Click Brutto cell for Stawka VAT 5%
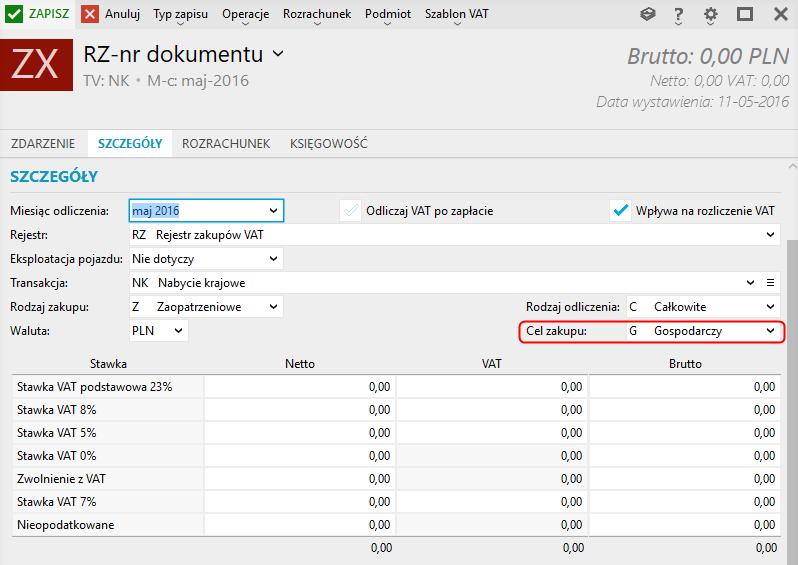 685,433
